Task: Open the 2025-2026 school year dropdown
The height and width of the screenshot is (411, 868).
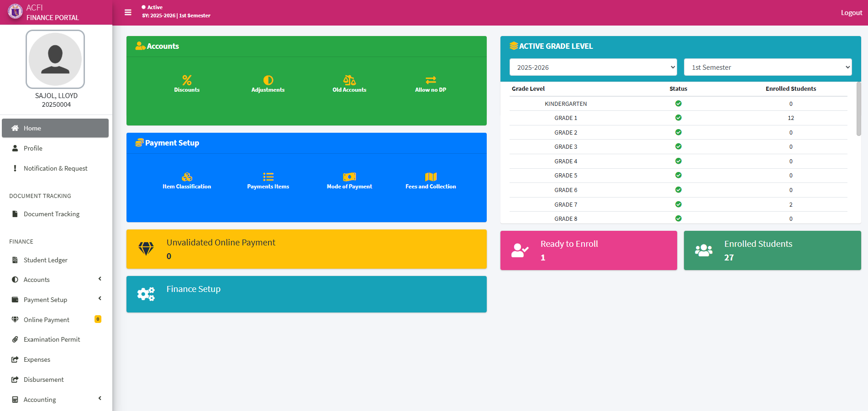Action: click(593, 67)
